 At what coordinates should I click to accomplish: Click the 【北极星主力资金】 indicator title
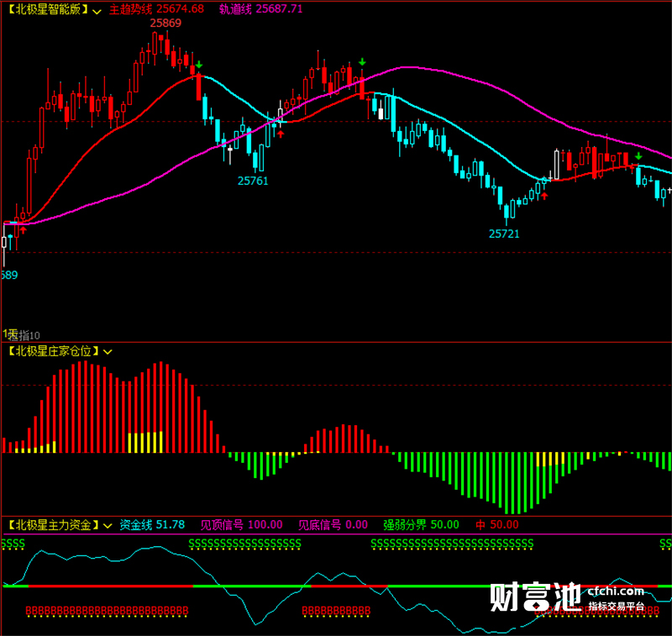coord(54,524)
